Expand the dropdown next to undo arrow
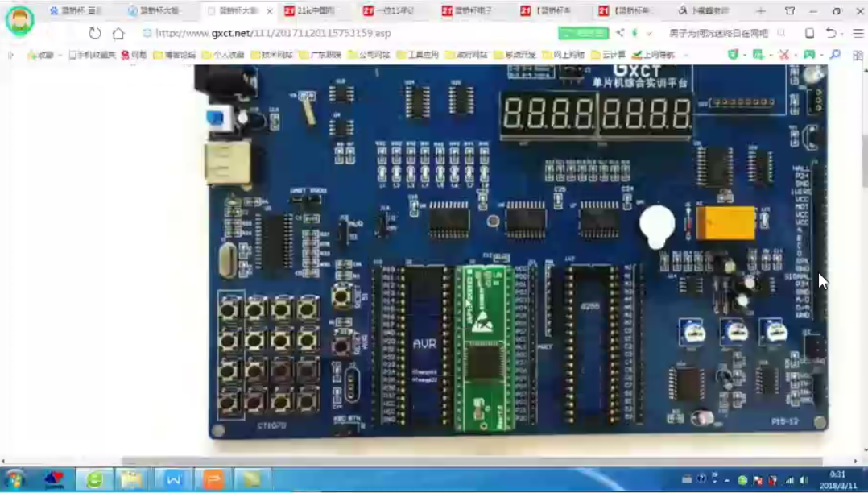868x493 pixels. point(842,33)
